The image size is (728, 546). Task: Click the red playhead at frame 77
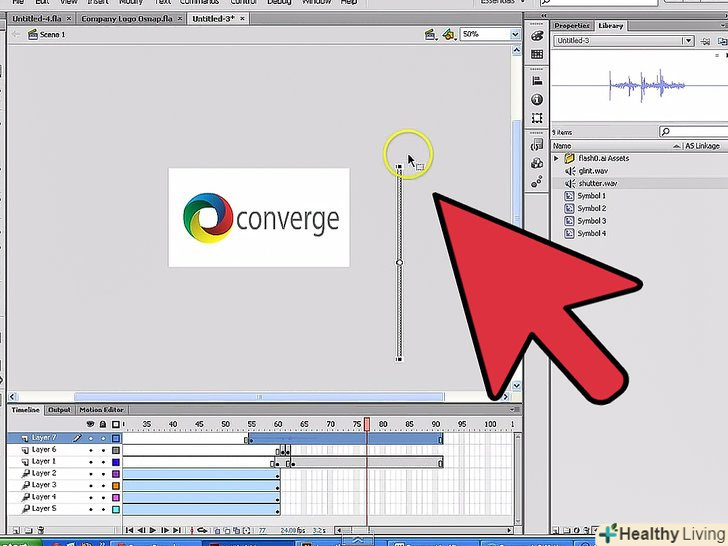tap(367, 424)
